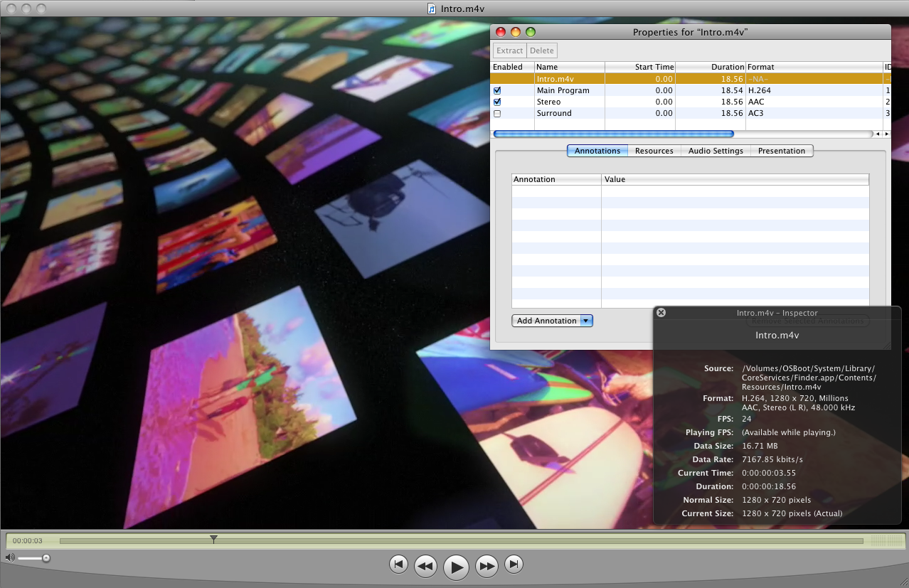
Task: Minimize the Properties window
Action: click(515, 32)
